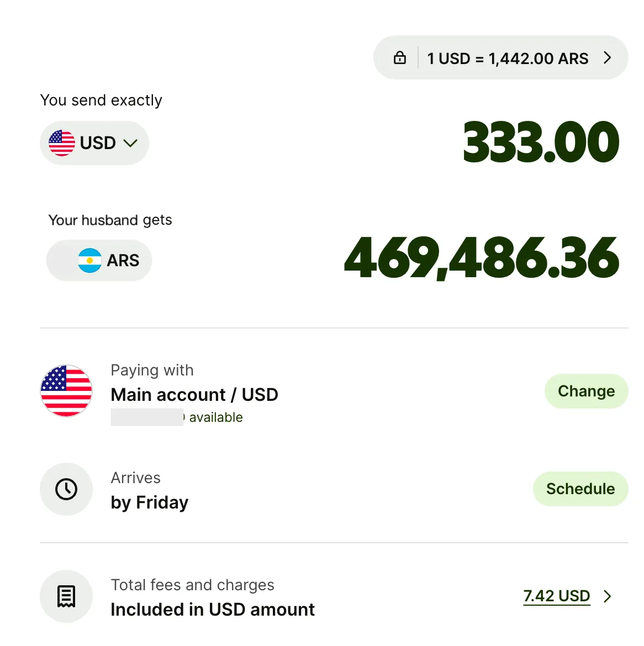The width and height of the screenshot is (644, 646).
Task: Click the arrow at the exchange rate pill's end
Action: point(608,58)
